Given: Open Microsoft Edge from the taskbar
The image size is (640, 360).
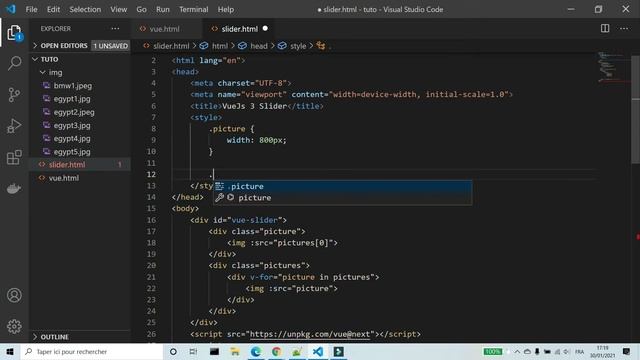Looking at the screenshot, I should point(256,351).
